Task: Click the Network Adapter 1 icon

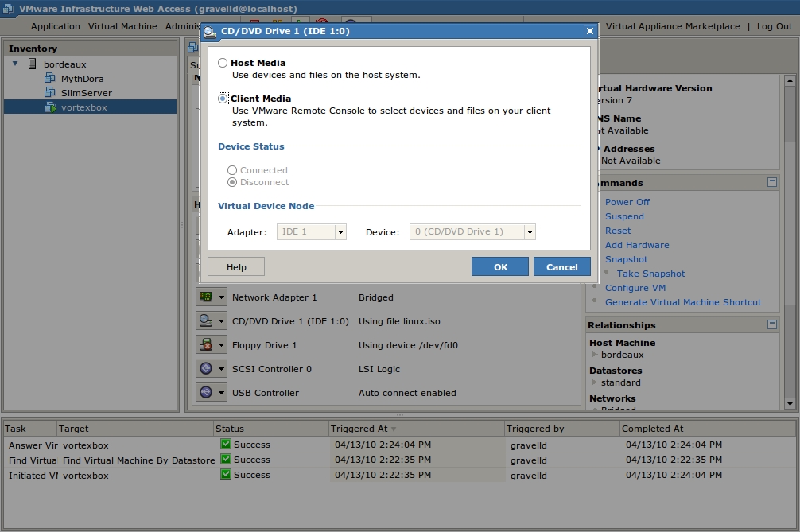Action: [206, 297]
